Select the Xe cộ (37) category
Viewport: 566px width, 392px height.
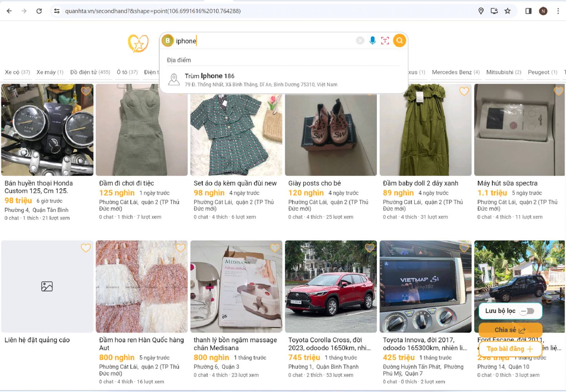pyautogui.click(x=17, y=72)
